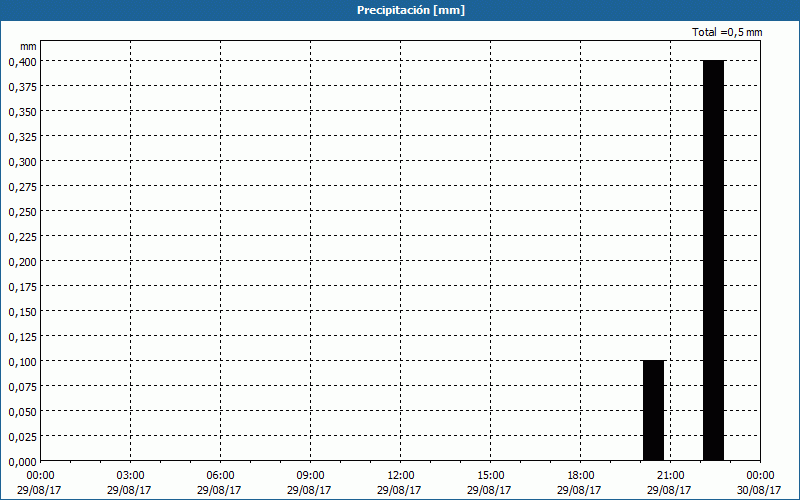This screenshot has width=800, height=500.
Task: Click the 0,175 axis value
Action: (22, 287)
